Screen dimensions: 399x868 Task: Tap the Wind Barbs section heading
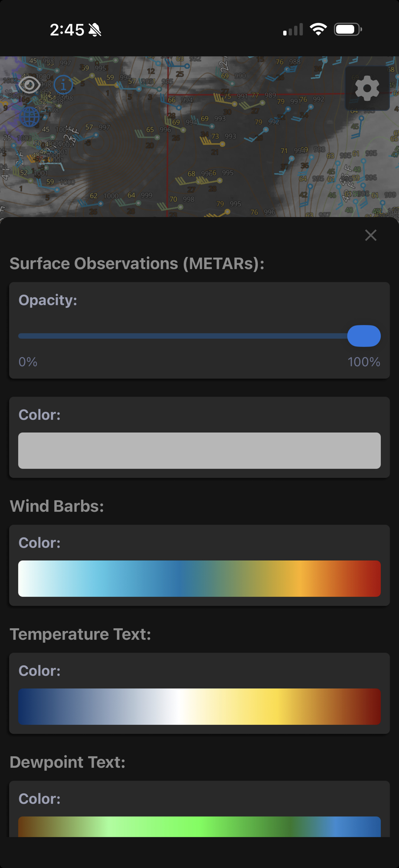point(57,506)
